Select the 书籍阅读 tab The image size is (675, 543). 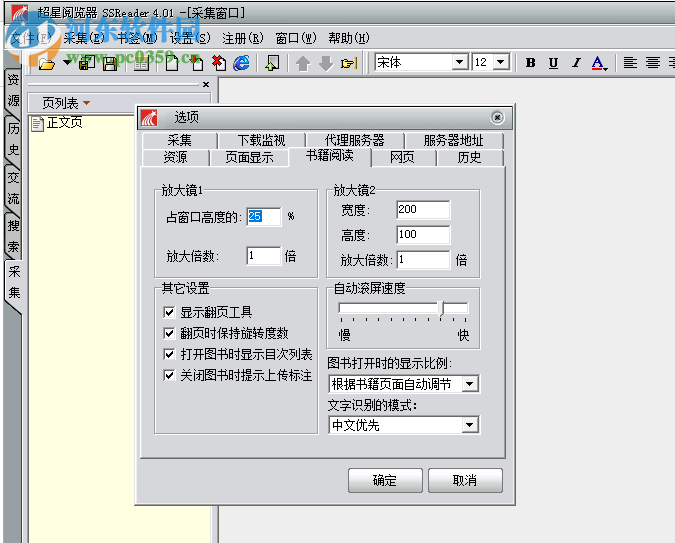coord(330,156)
